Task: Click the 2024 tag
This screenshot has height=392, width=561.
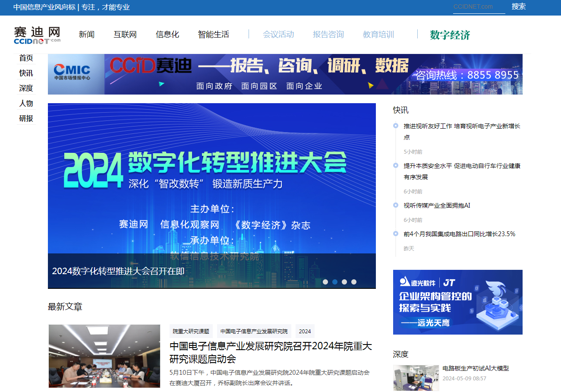Action: pyautogui.click(x=305, y=332)
